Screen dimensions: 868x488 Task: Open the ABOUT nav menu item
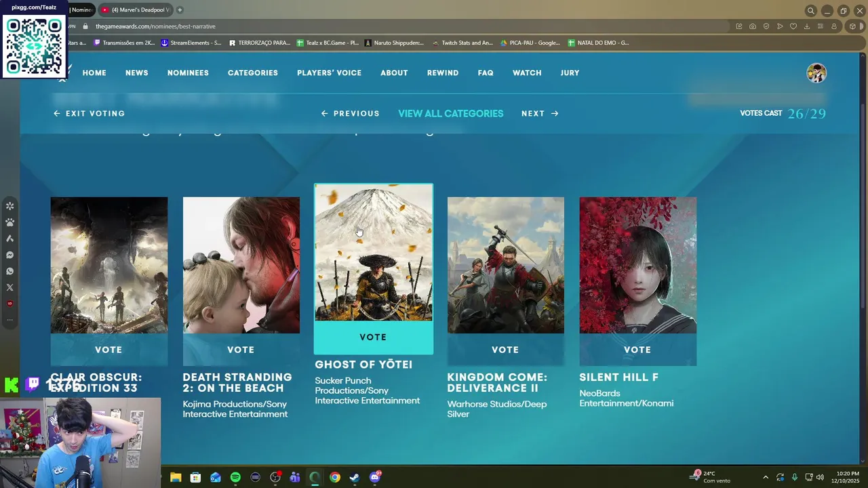(394, 73)
